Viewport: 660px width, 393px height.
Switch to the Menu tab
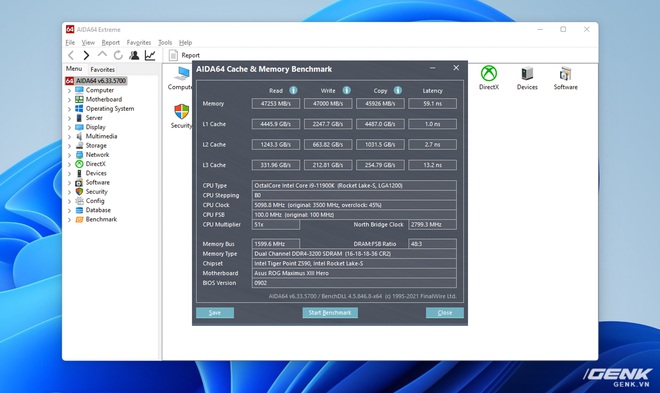74,69
